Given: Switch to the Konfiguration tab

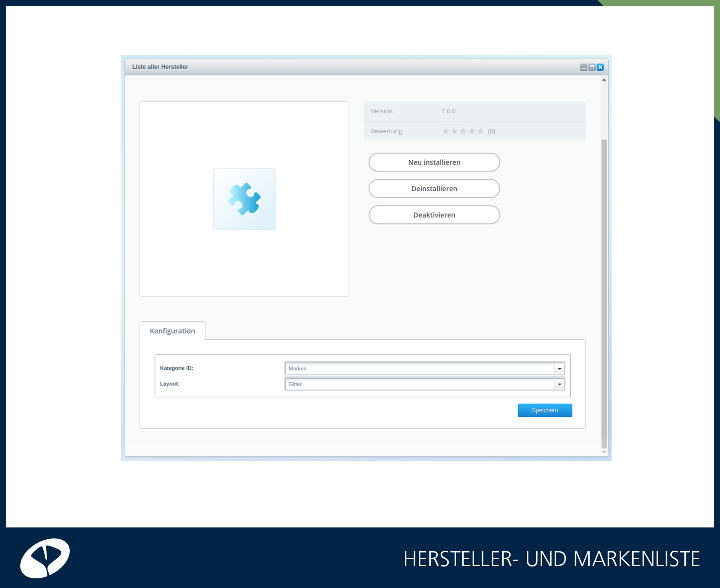Looking at the screenshot, I should click(172, 331).
